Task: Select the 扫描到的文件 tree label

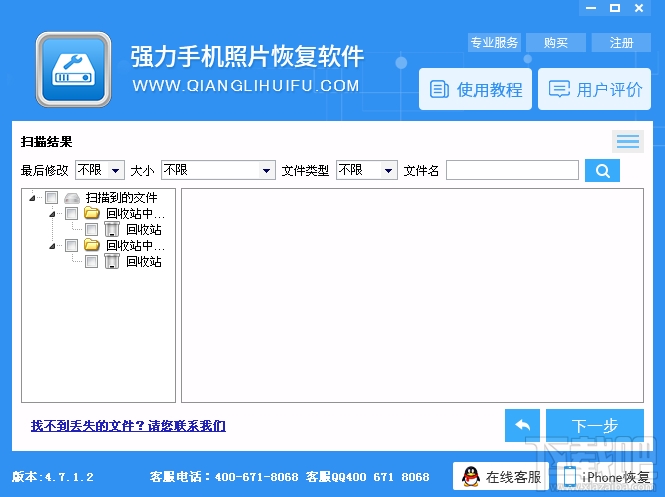Action: [x=121, y=197]
